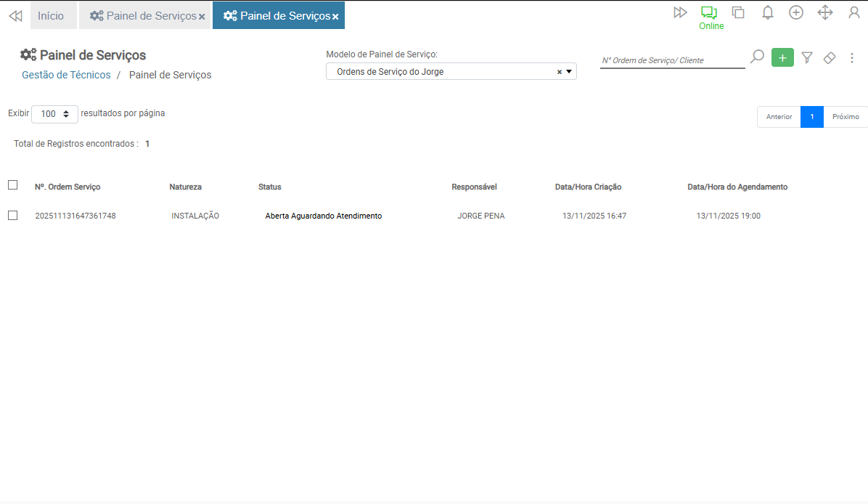Open the filter funnel icon
The image size is (868, 504).
(x=806, y=57)
